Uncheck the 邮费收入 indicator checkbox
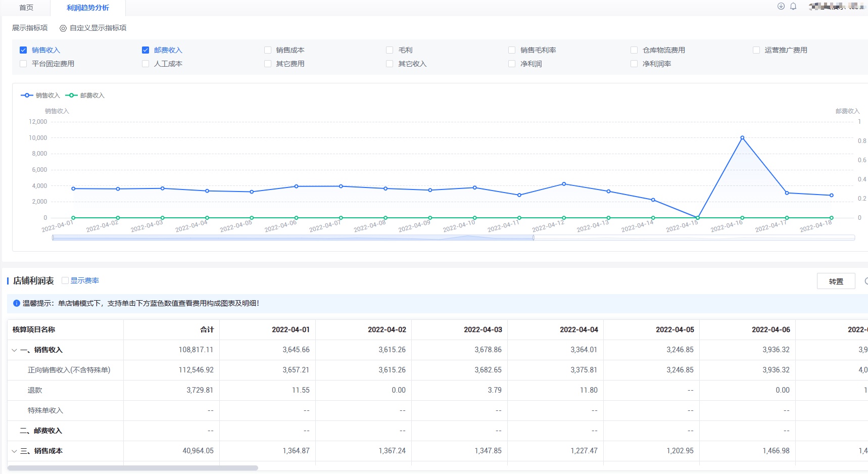868x474 pixels. click(x=146, y=50)
